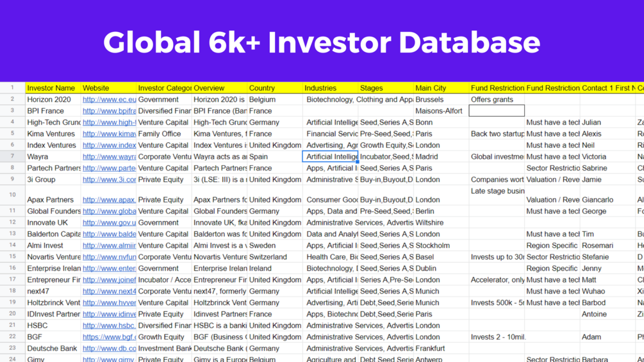Select the Basel city cell
The height and width of the screenshot is (362, 644).
441,257
